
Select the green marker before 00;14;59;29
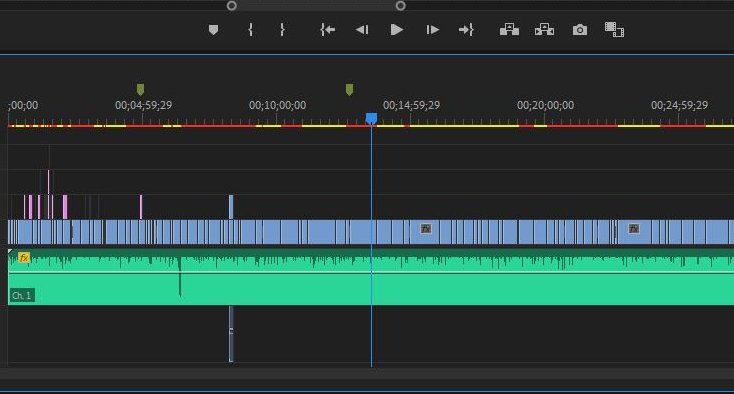(349, 89)
